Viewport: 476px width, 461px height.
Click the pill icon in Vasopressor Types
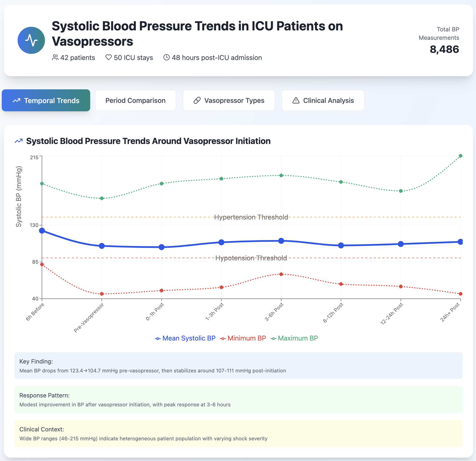pyautogui.click(x=197, y=101)
